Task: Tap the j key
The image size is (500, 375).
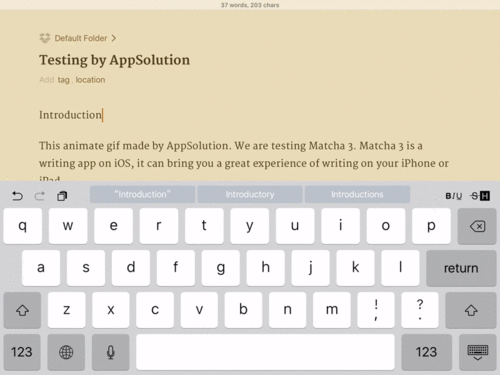Action: coord(310,268)
